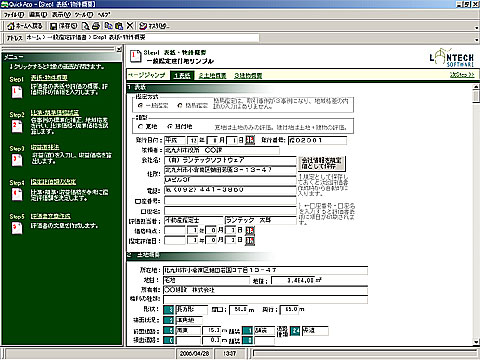Expand the address bar overflow arrow
Image resolution: width=480 pixels, height=360 pixels.
coord(477,39)
